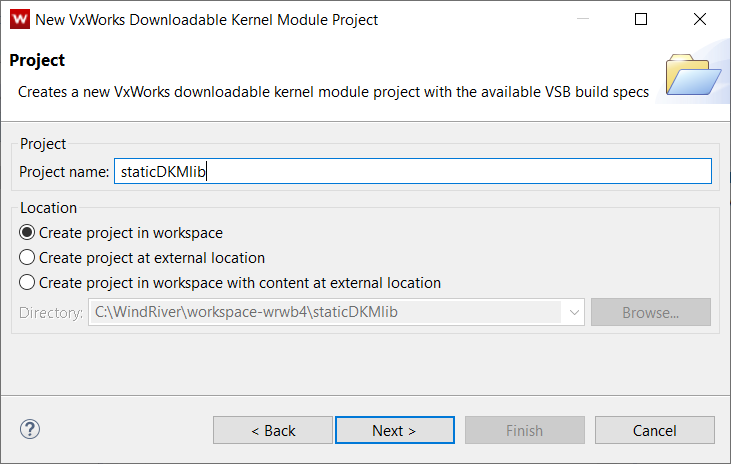Screen dimensions: 731x464
Task: Cancel the new project wizard
Action: pos(655,430)
